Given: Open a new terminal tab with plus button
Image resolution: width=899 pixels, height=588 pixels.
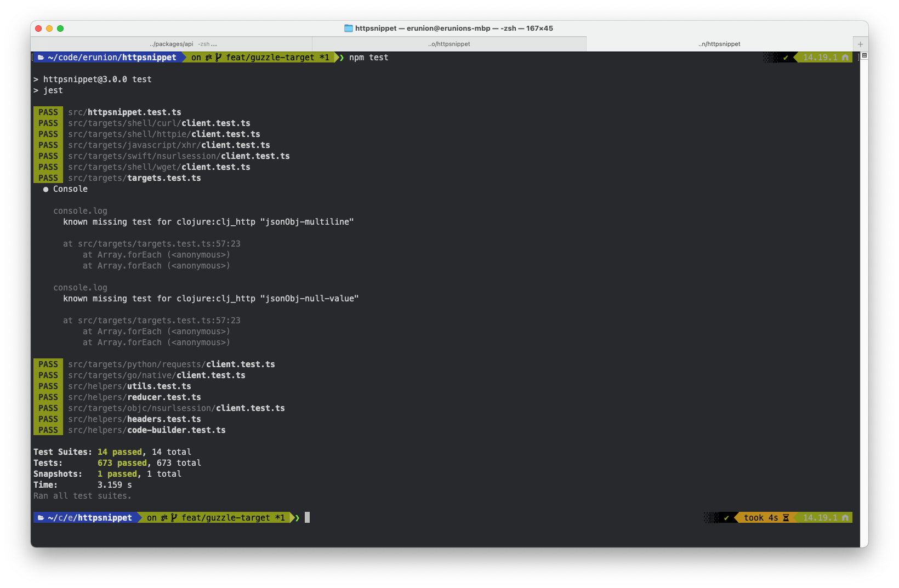Looking at the screenshot, I should click(860, 44).
